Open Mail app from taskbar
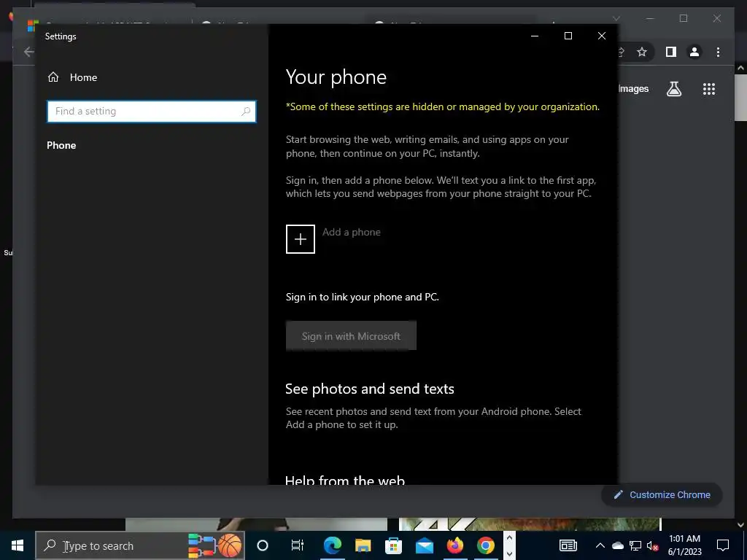Screen dimensions: 747x560 coord(424,545)
